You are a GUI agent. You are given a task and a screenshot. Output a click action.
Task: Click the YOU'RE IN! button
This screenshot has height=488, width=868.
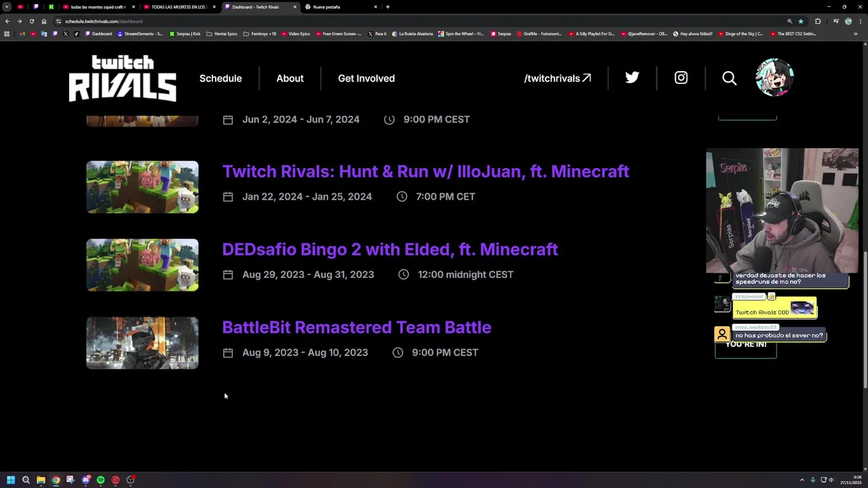(x=746, y=346)
